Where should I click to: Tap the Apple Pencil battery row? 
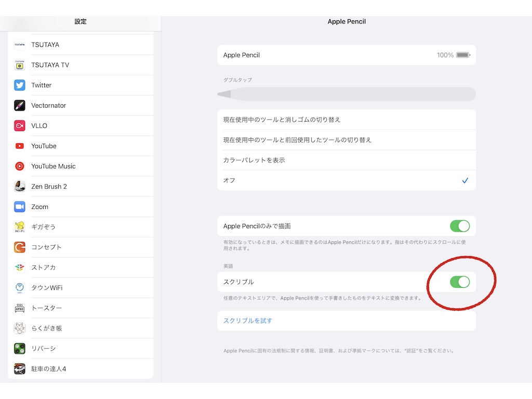pyautogui.click(x=346, y=55)
